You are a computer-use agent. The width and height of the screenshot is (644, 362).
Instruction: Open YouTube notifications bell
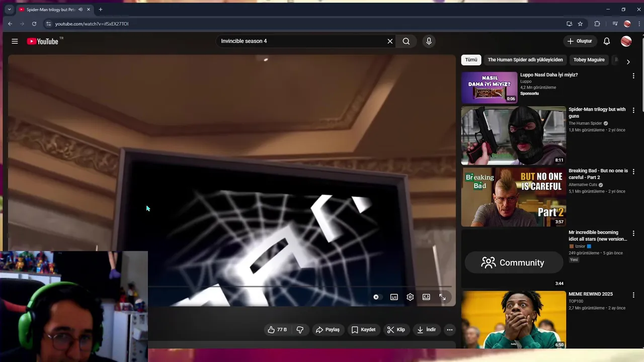[607, 41]
